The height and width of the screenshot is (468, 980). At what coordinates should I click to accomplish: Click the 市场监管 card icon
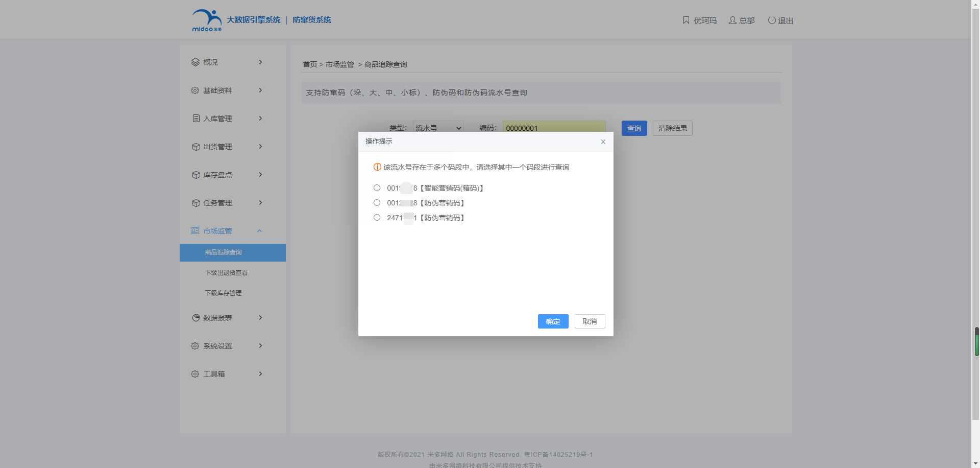pos(195,231)
